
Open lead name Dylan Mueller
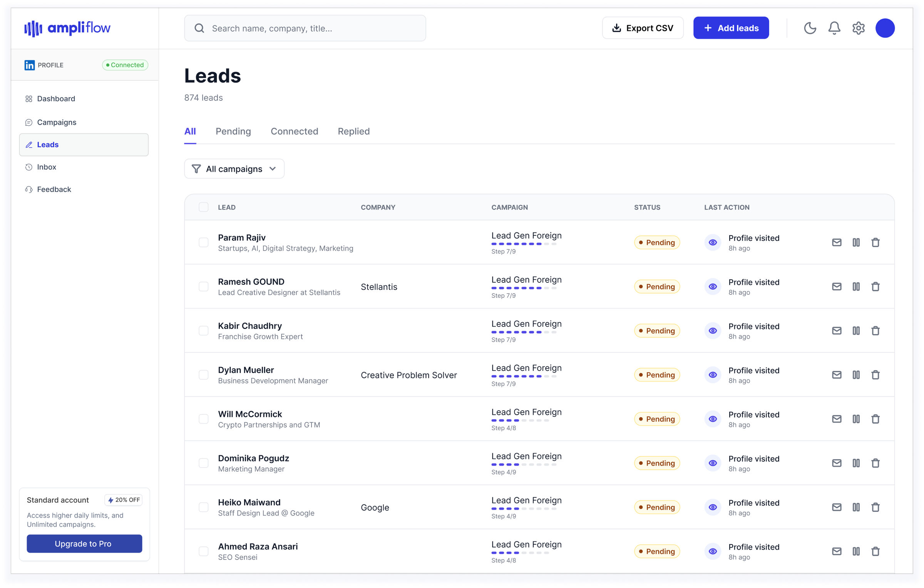tap(246, 370)
